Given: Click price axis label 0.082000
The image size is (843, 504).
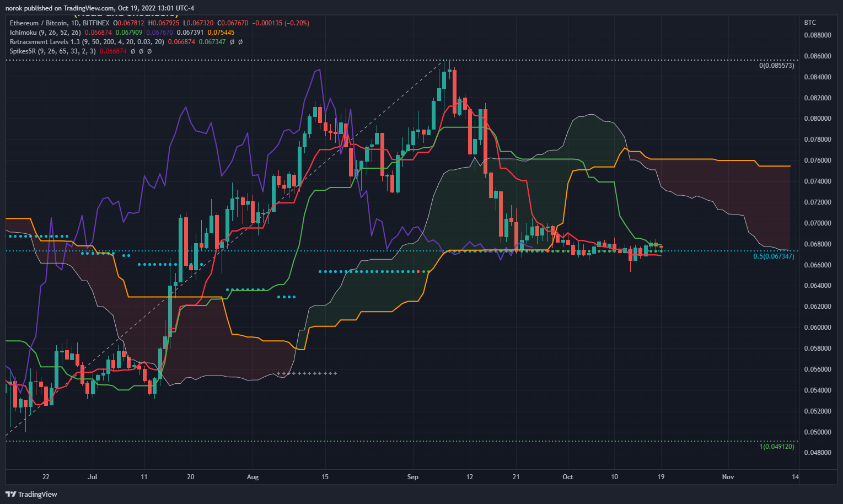Looking at the screenshot, I should tap(818, 98).
